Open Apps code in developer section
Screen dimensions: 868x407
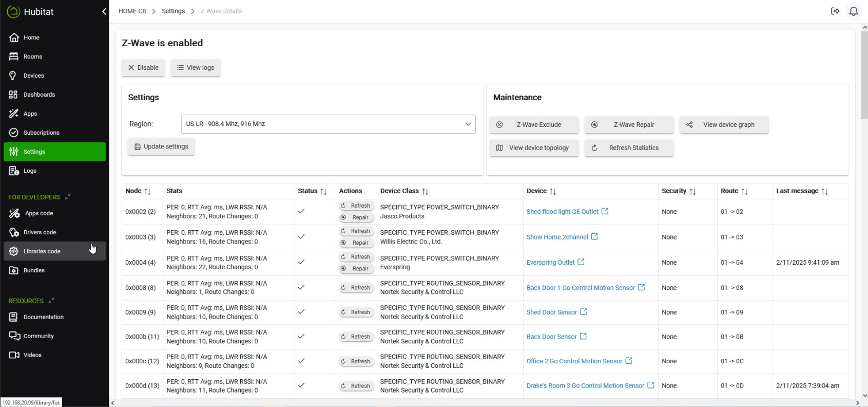(x=54, y=213)
